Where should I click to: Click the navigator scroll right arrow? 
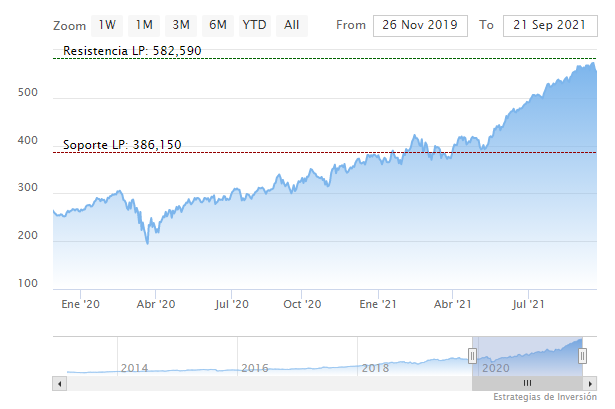coord(590,383)
